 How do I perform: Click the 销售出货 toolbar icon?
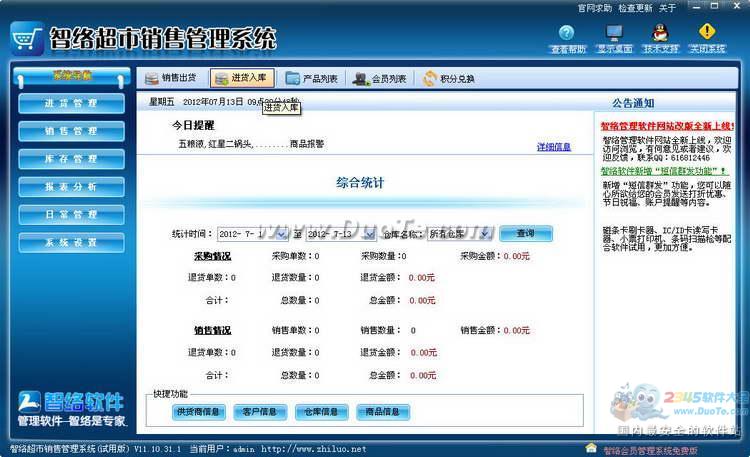tap(152, 78)
